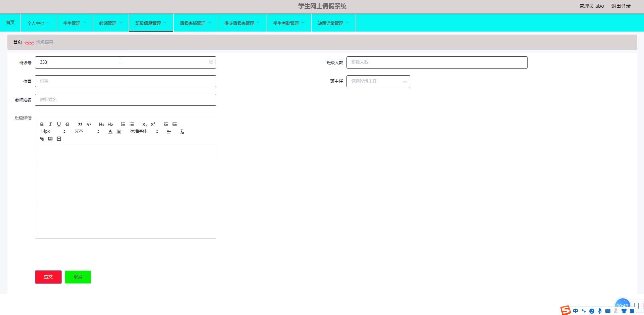Insert an image into the editor
644x315 pixels.
pos(50,139)
